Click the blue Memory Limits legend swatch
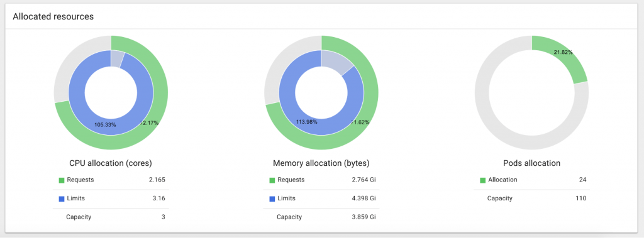Screen dimensions: 644x238 [x=272, y=198]
